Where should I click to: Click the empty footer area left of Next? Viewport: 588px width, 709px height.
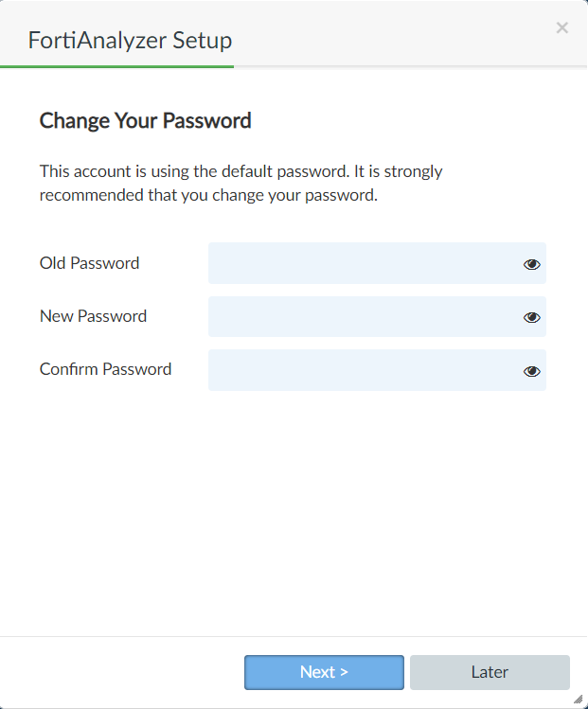(x=123, y=672)
